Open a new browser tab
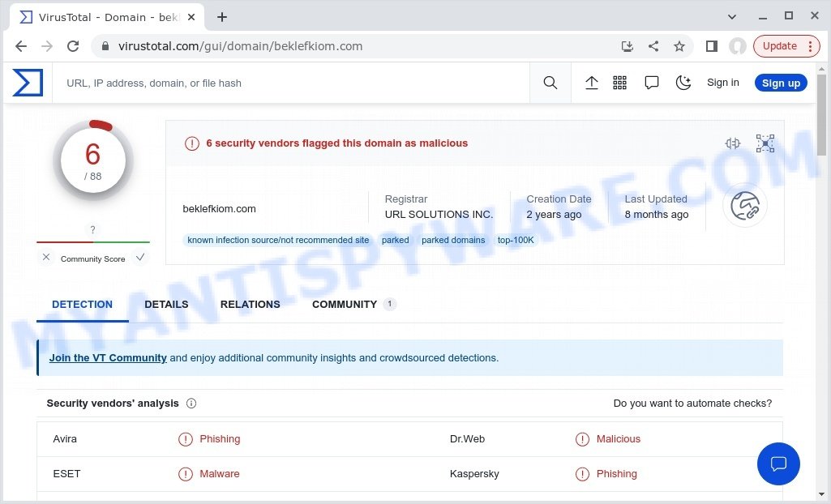Screen dimensions: 831x504 [222, 17]
